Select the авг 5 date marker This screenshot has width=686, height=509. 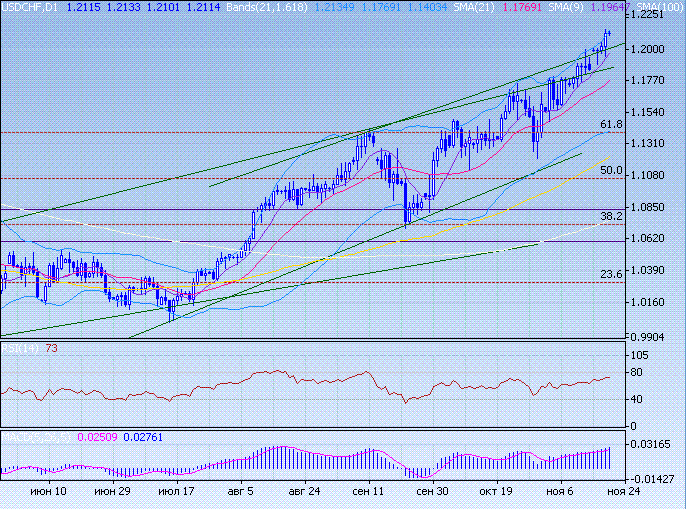[241, 493]
